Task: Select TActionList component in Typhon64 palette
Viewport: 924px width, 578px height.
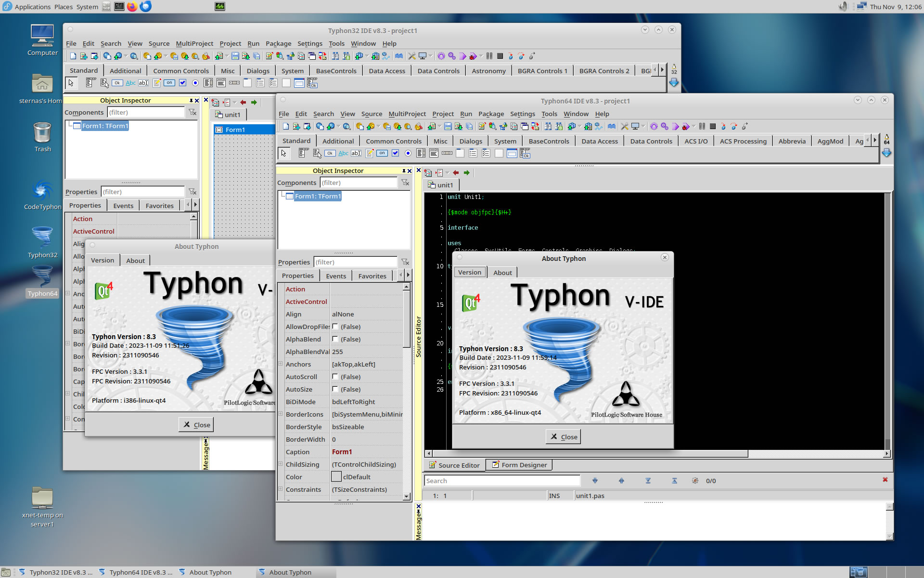Action: (x=525, y=153)
